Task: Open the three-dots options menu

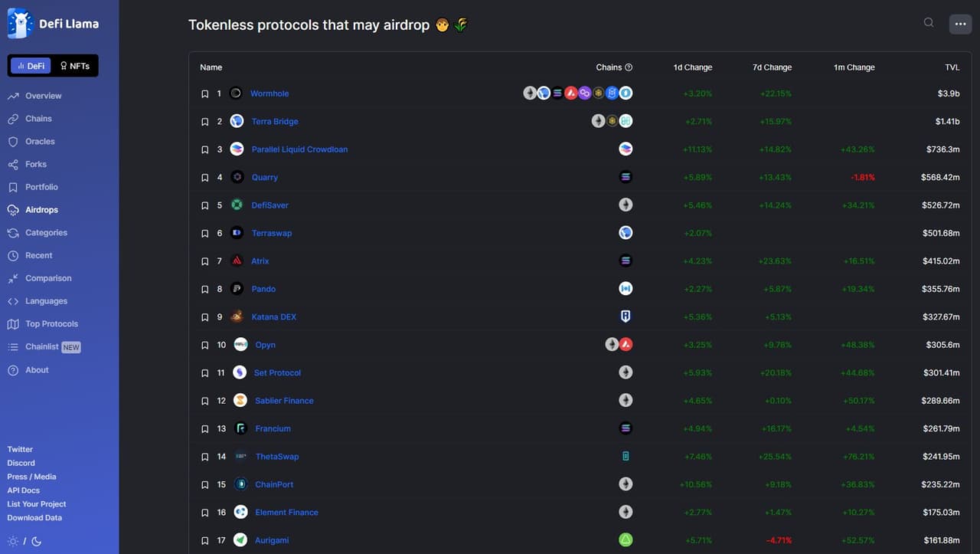Action: (x=960, y=24)
